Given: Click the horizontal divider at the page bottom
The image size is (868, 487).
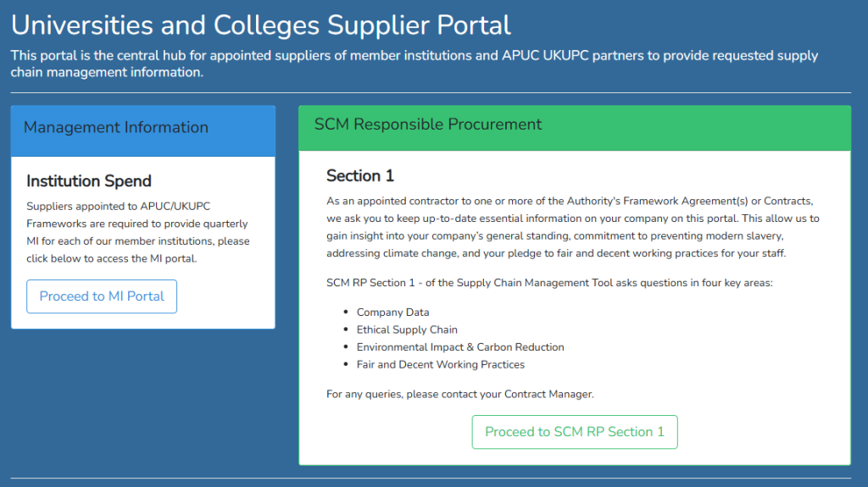Looking at the screenshot, I should click(431, 479).
